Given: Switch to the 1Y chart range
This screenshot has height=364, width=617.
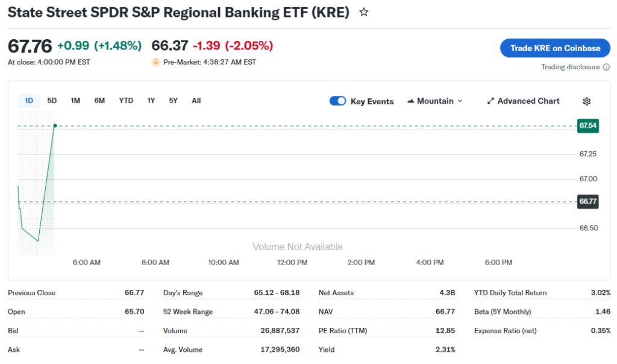Looking at the screenshot, I should click(x=151, y=101).
